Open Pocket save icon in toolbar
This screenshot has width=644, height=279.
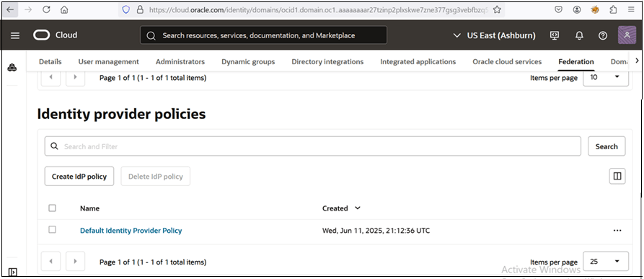click(x=559, y=9)
